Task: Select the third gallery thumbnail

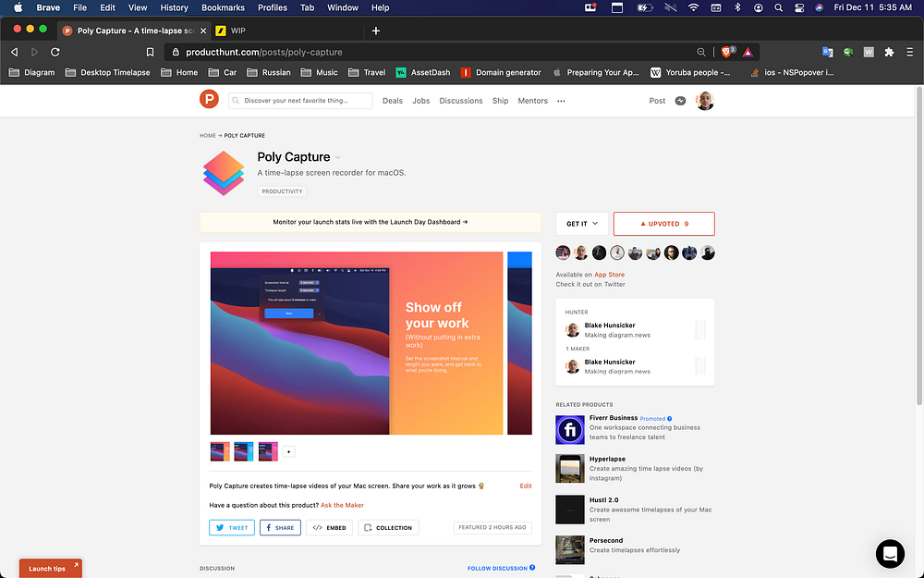Action: tap(268, 452)
